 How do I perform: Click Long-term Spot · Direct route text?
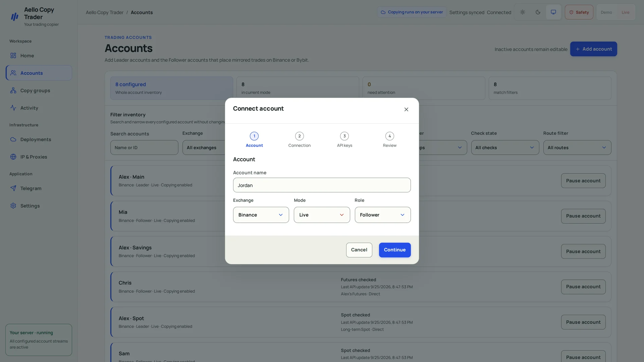pos(362,329)
